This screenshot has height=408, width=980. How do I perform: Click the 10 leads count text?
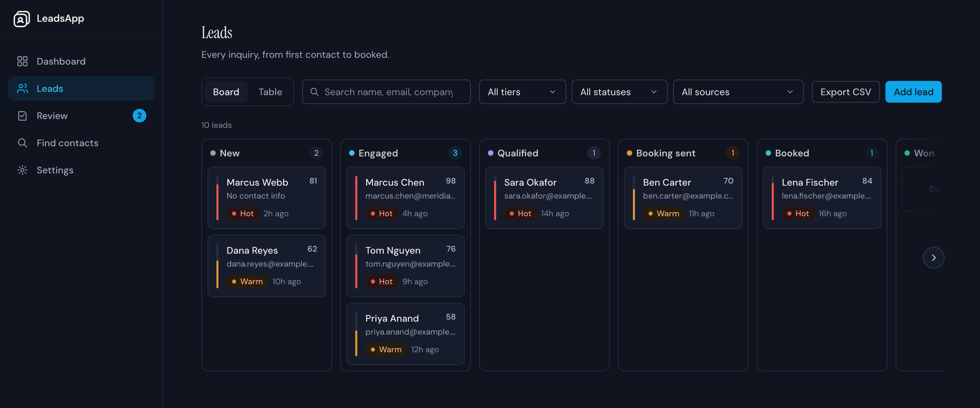[x=216, y=125]
